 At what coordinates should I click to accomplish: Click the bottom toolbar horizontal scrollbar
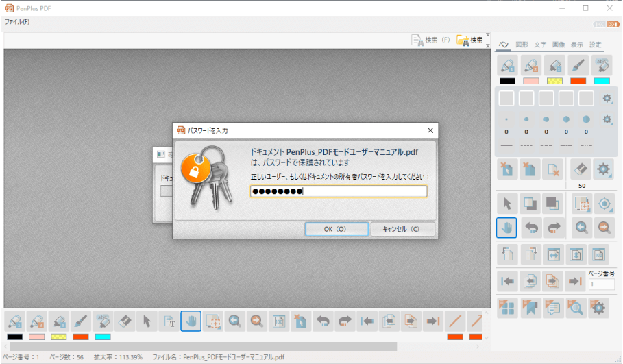(204, 346)
